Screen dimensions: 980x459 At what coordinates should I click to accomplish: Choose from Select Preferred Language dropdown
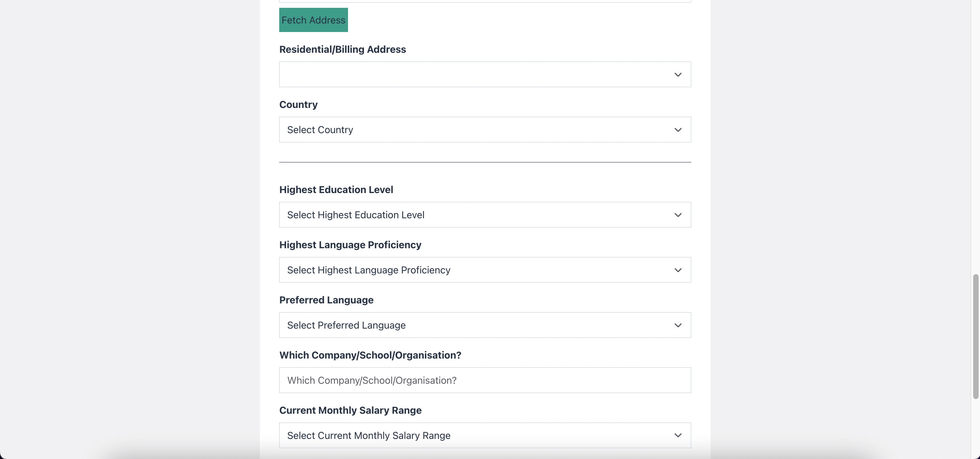[x=485, y=325]
